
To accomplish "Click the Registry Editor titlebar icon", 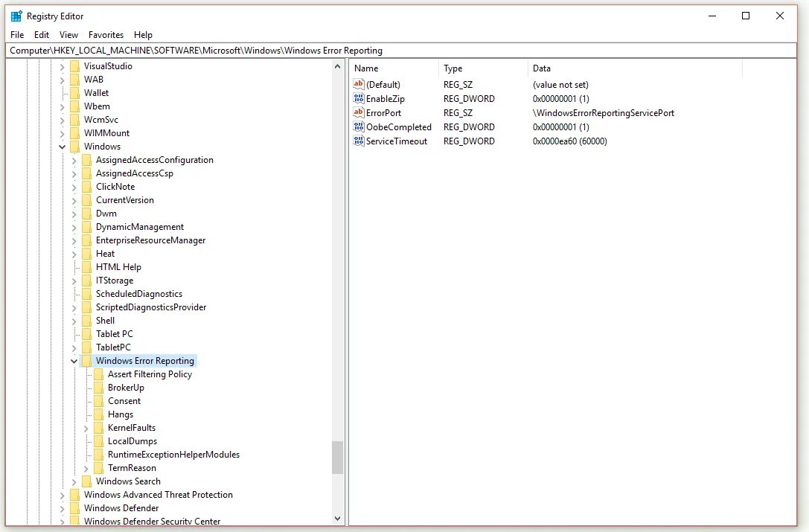I will click(16, 16).
